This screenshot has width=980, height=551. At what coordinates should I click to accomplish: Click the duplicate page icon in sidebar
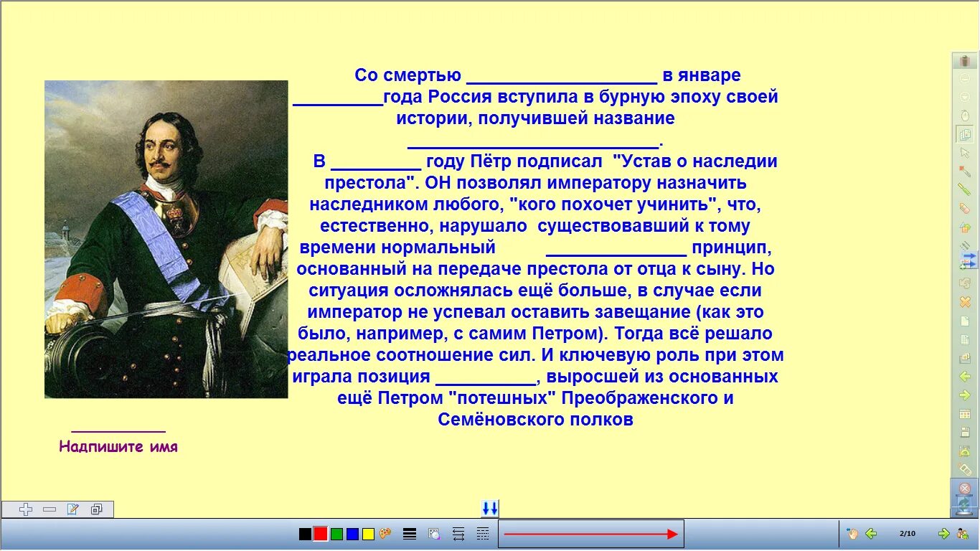965,359
